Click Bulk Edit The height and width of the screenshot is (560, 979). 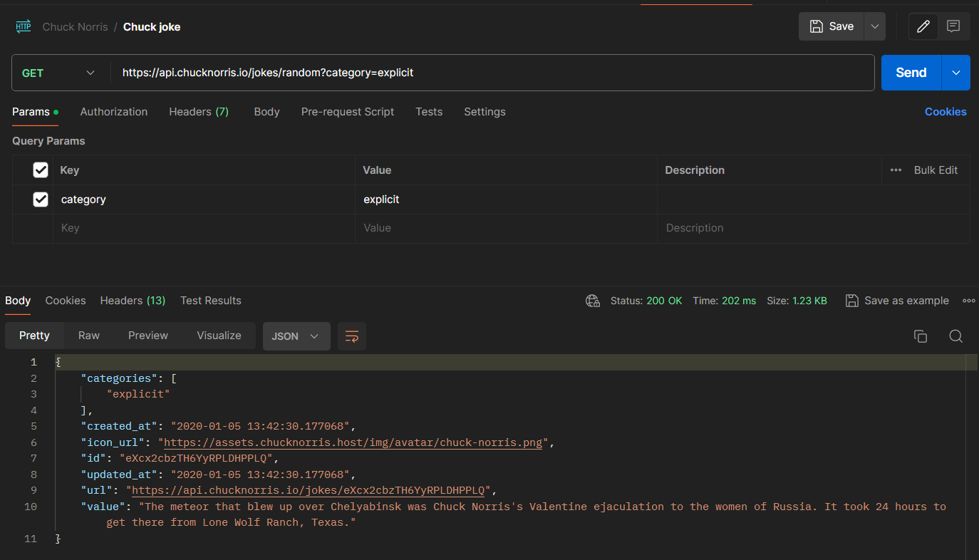pyautogui.click(x=936, y=170)
